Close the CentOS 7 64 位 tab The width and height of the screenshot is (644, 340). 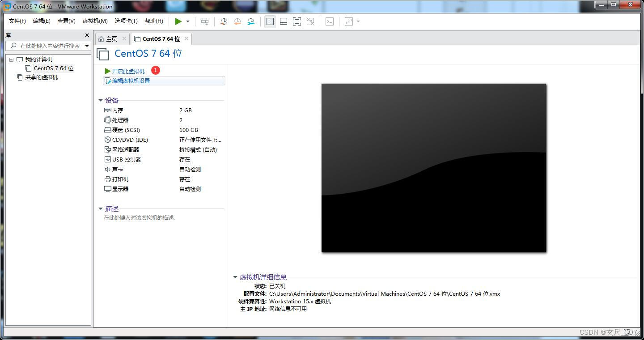pos(186,39)
